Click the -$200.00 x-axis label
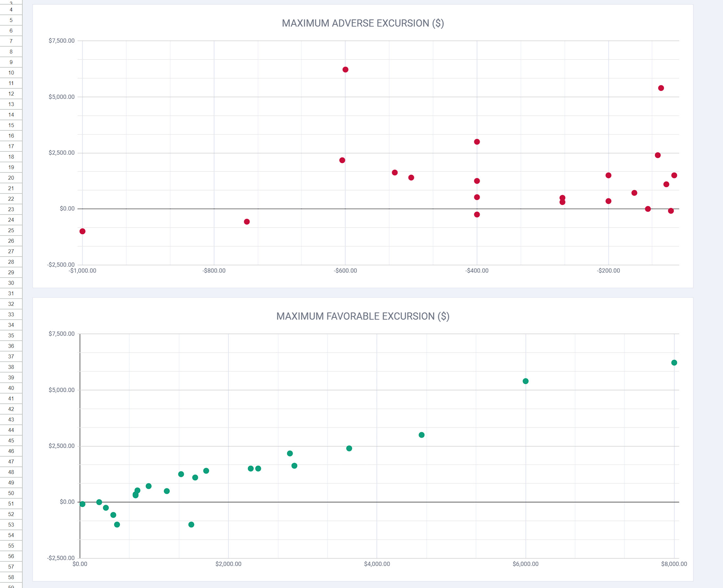 click(609, 271)
